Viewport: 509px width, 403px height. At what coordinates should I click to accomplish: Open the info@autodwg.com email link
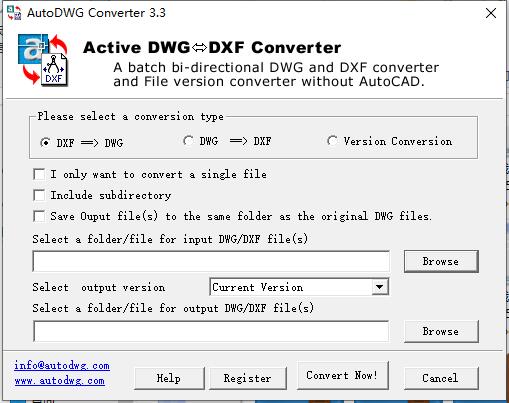[x=62, y=366]
